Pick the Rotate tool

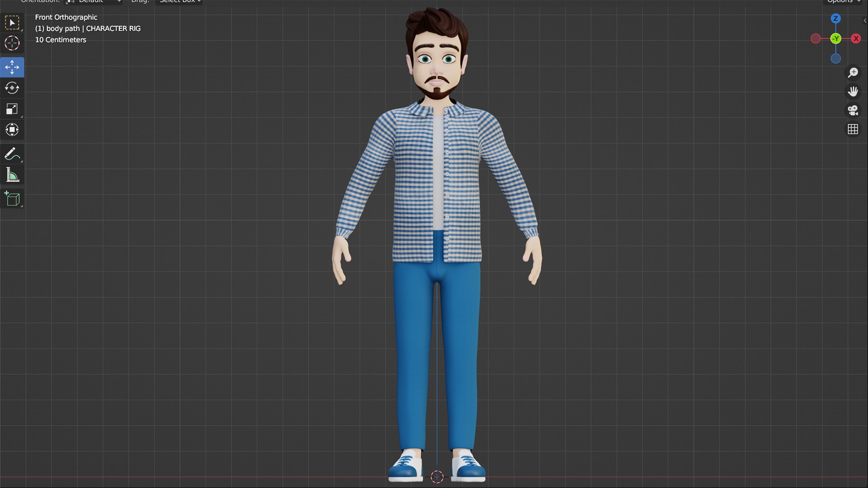coord(12,88)
